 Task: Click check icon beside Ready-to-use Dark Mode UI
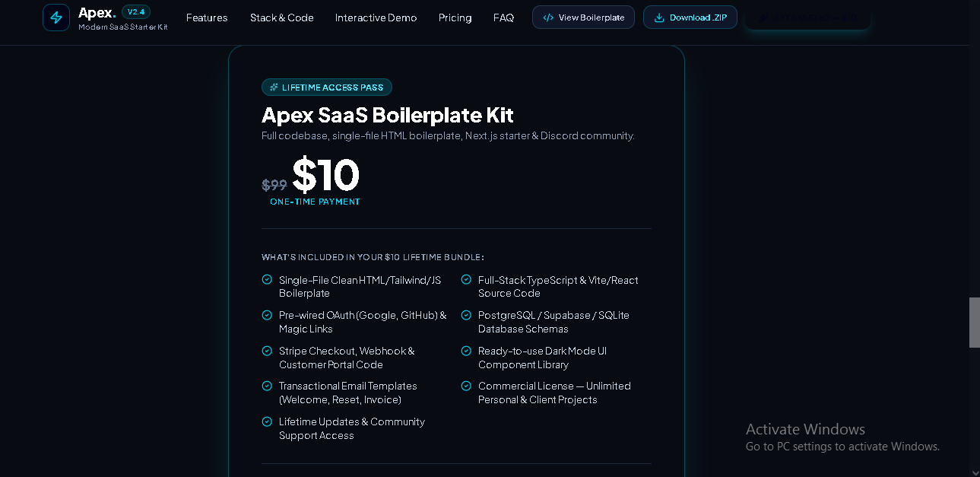[x=466, y=351]
